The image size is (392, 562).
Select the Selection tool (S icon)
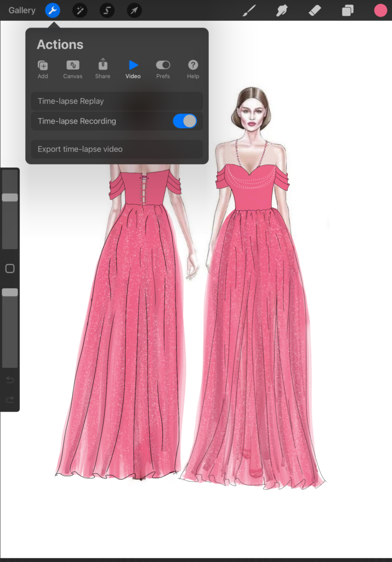(x=107, y=10)
